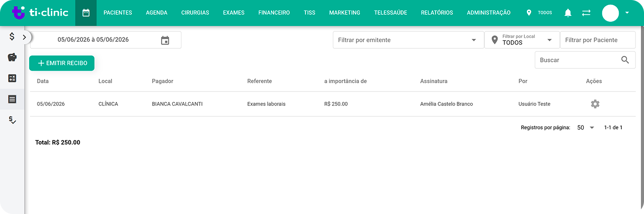Open the Filtrar por Local dropdown

522,40
